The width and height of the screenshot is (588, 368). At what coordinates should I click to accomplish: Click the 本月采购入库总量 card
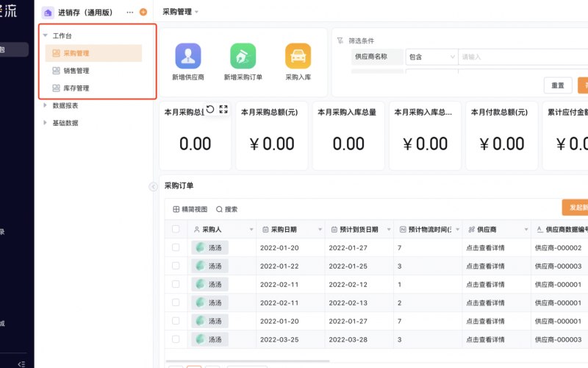pyautogui.click(x=348, y=135)
